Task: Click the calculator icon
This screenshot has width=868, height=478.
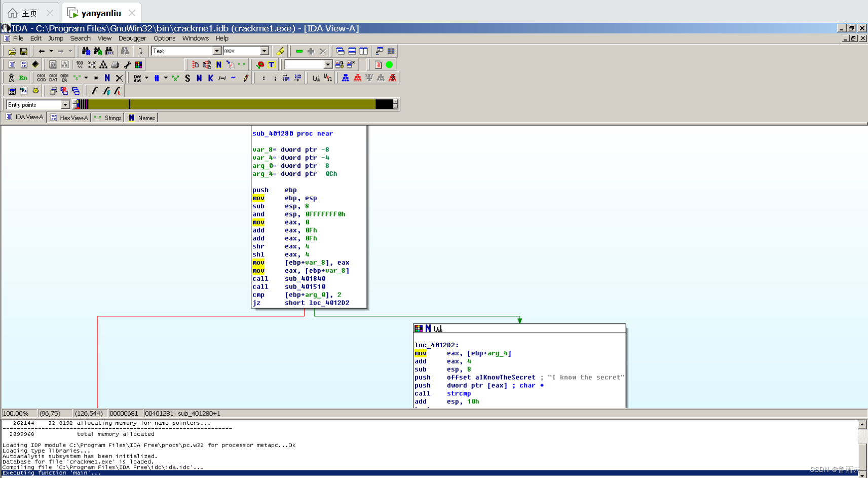Action: pyautogui.click(x=12, y=91)
